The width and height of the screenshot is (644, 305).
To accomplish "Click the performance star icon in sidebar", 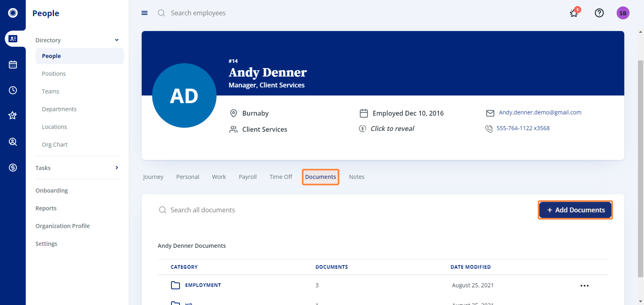I will (12, 116).
